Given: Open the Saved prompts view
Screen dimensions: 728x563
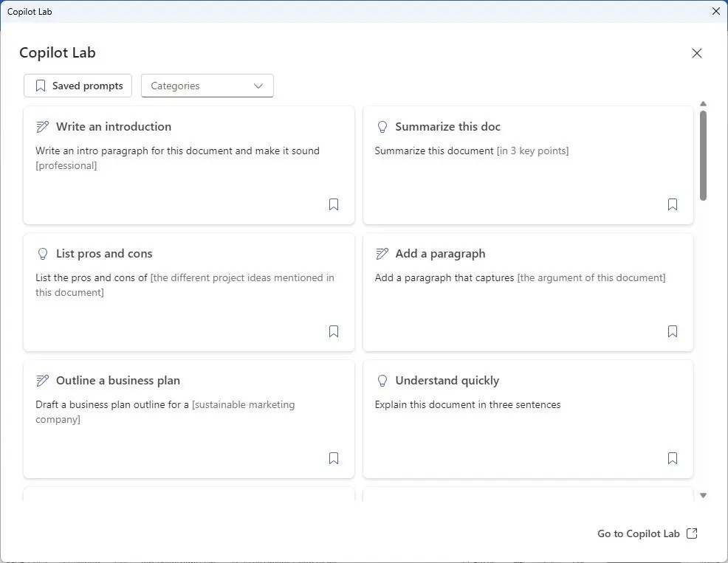Looking at the screenshot, I should coord(78,86).
